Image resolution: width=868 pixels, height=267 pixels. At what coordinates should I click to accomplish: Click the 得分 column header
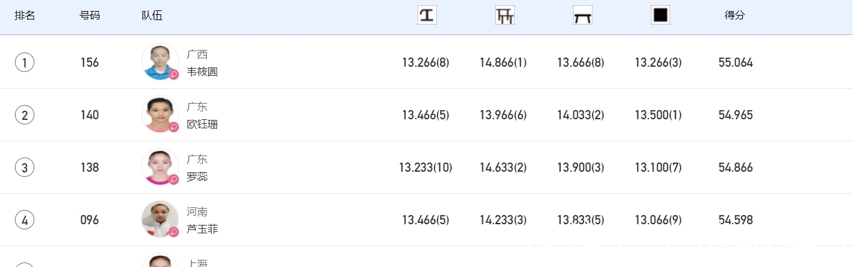[x=734, y=16]
